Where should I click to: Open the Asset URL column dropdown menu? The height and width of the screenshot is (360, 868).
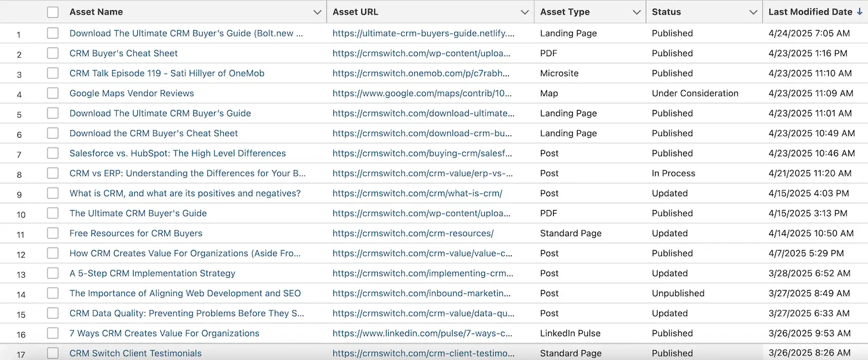pyautogui.click(x=525, y=12)
